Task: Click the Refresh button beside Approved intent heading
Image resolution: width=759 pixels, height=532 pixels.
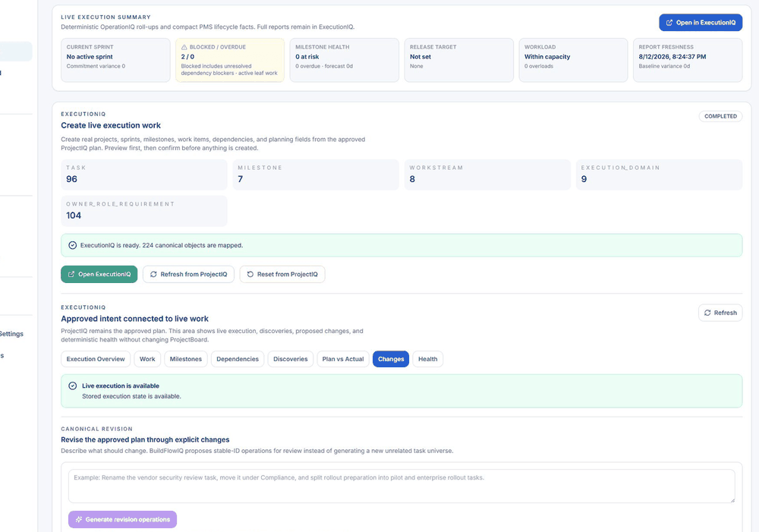Action: (720, 313)
